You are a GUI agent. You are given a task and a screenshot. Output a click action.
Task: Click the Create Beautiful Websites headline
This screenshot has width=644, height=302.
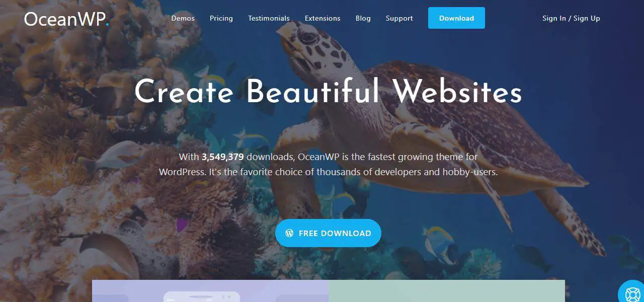(328, 93)
